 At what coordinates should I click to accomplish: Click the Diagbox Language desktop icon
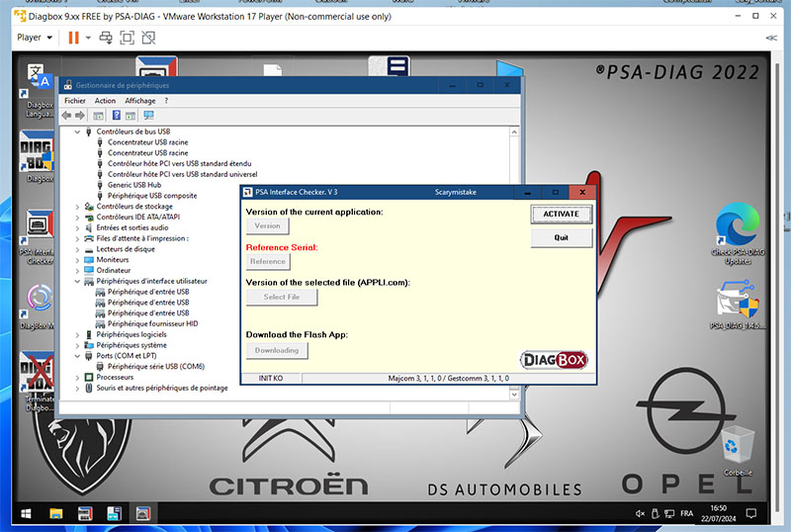point(39,91)
